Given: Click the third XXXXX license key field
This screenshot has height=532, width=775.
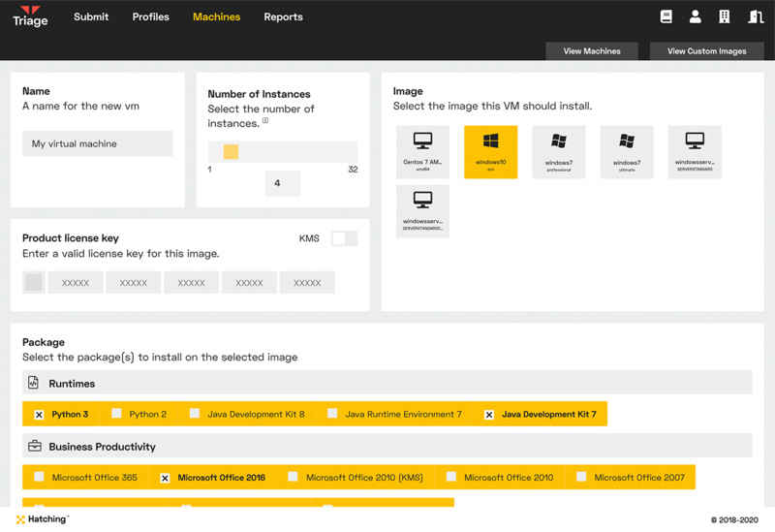Looking at the screenshot, I should pos(191,283).
